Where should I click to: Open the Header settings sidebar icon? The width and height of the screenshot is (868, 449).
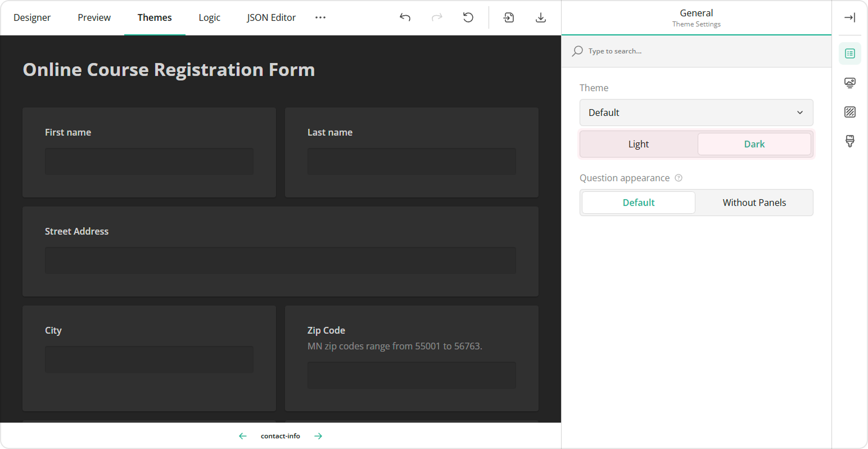(x=849, y=83)
